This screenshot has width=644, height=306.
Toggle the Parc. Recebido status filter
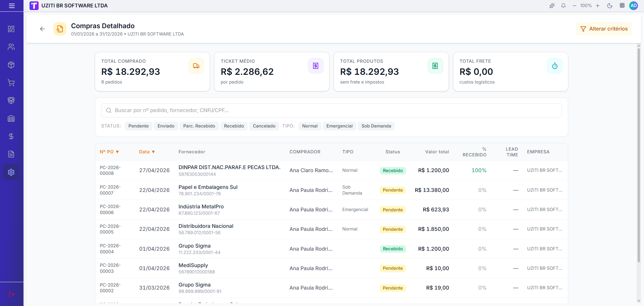click(199, 126)
